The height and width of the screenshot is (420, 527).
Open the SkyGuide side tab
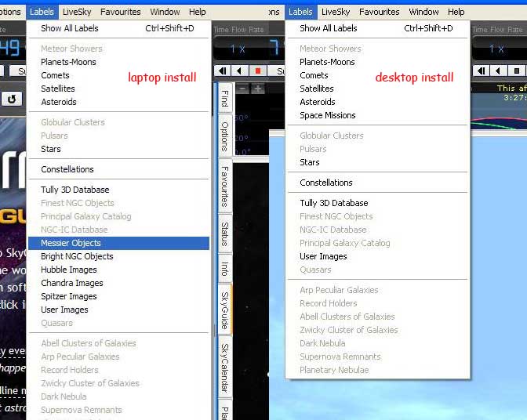[x=224, y=310]
